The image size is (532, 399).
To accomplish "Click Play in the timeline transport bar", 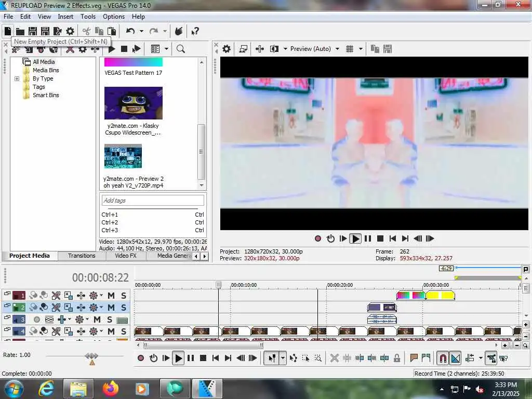I will [178, 358].
